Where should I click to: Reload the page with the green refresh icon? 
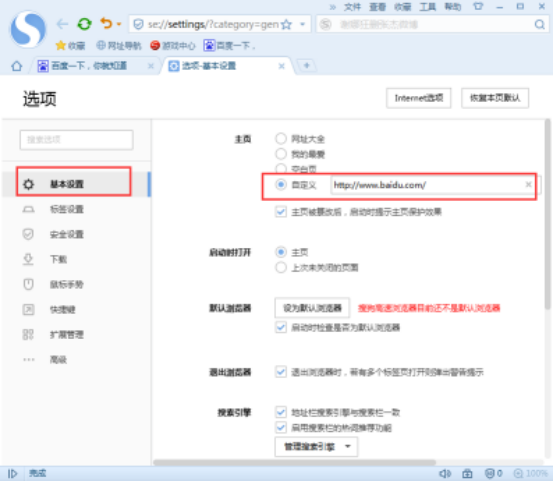tap(84, 24)
